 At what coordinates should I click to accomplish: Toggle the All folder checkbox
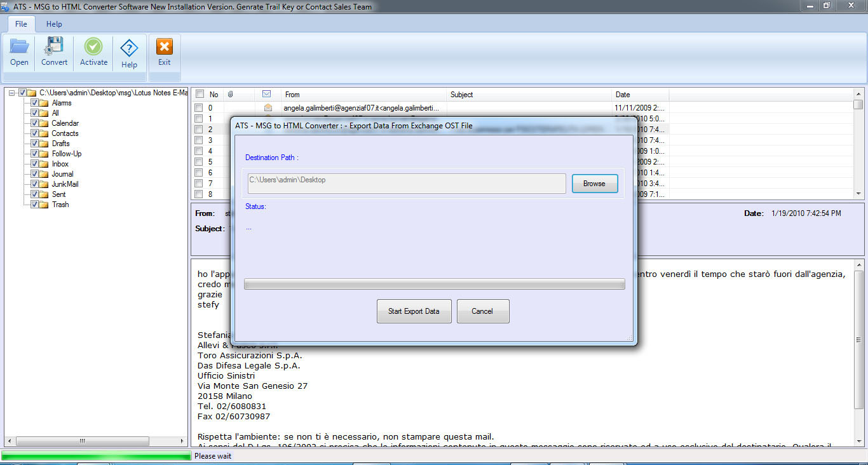(34, 113)
